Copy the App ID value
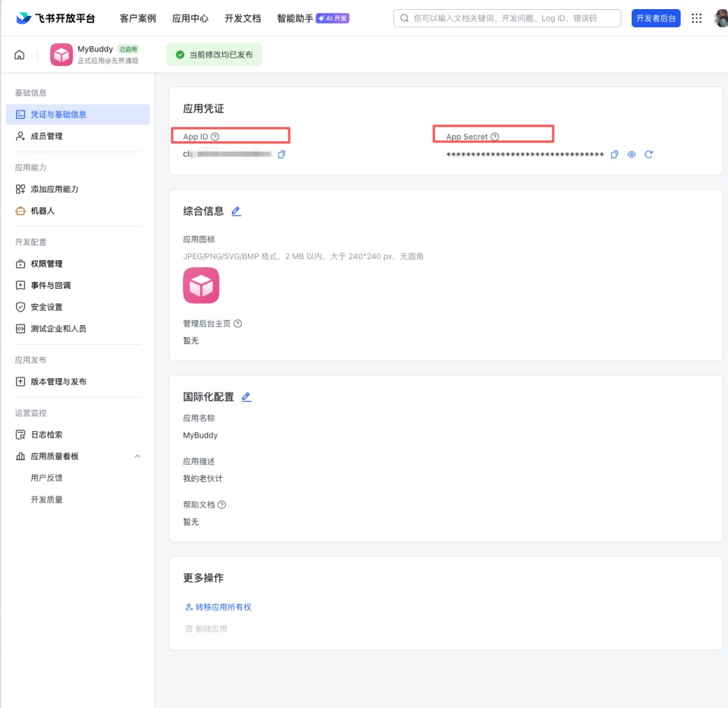 point(281,154)
